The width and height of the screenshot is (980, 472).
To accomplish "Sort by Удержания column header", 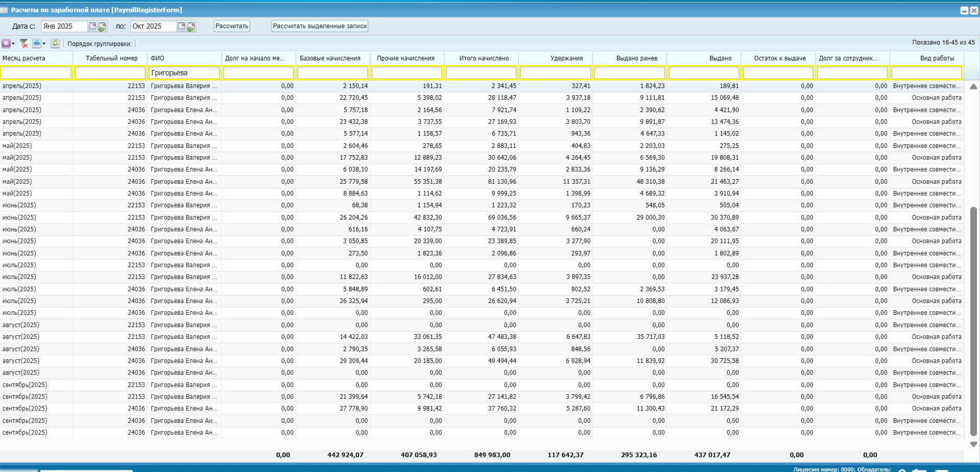I will [566, 58].
